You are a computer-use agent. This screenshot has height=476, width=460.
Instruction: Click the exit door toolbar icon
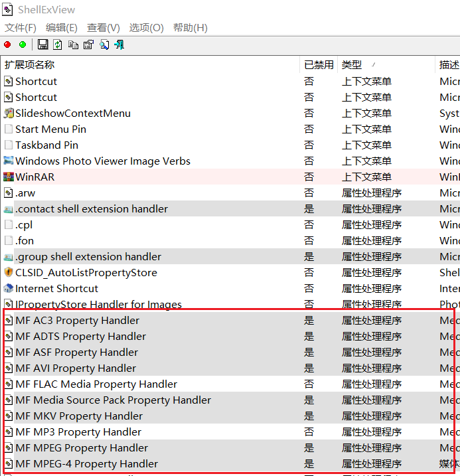(x=119, y=44)
